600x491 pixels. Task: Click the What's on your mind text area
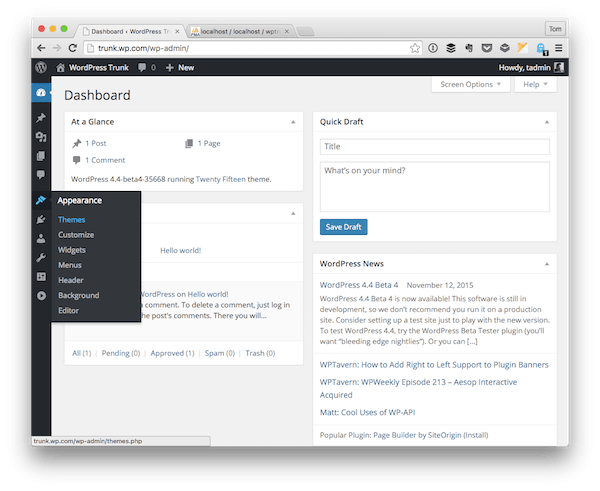tap(435, 187)
